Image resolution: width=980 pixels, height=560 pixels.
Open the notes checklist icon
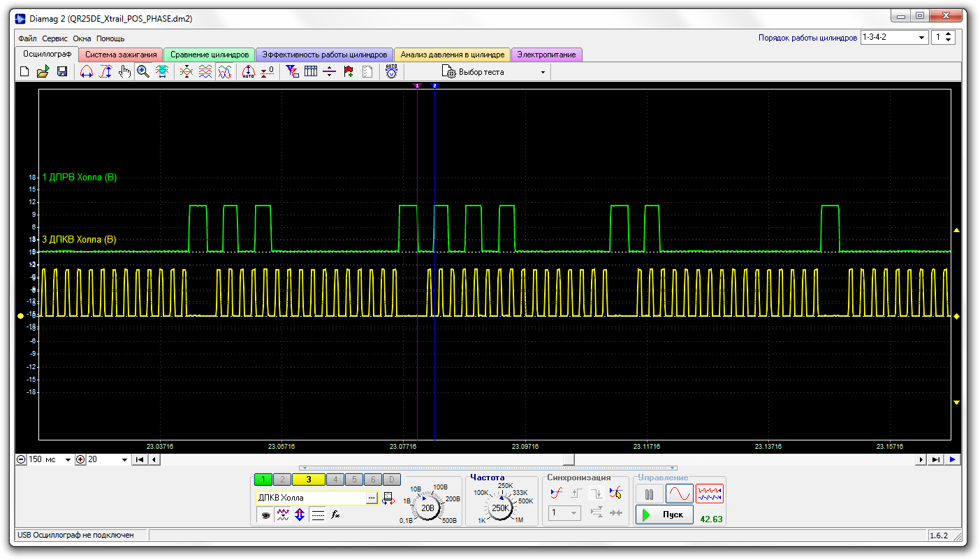[367, 71]
